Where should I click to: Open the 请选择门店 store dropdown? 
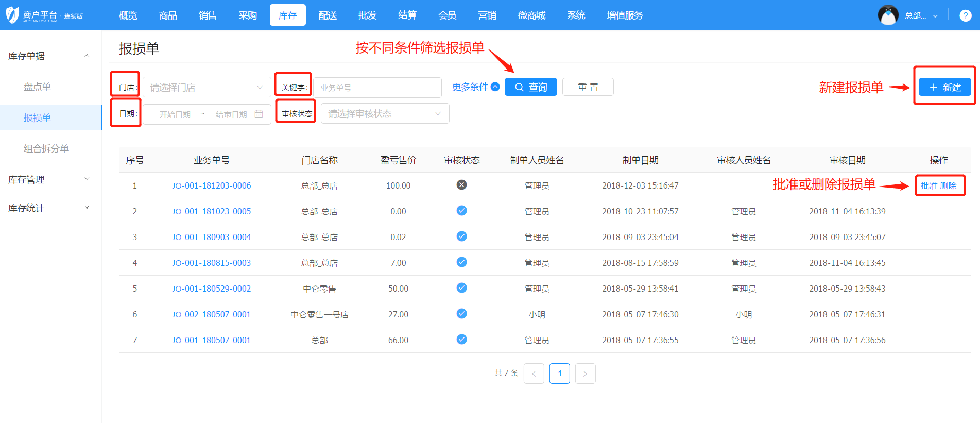tap(207, 88)
